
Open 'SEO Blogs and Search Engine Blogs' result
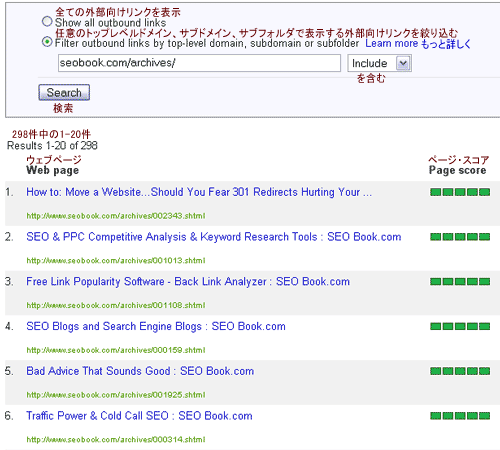click(x=156, y=326)
